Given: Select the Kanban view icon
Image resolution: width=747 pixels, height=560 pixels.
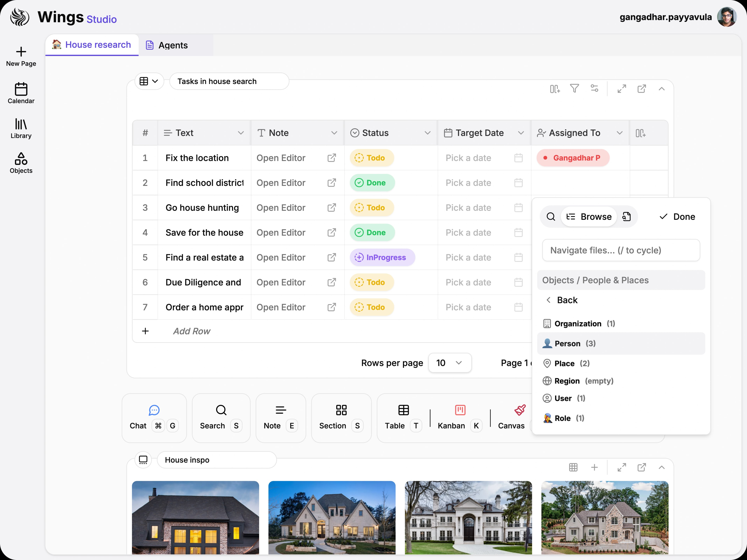Looking at the screenshot, I should [x=460, y=410].
